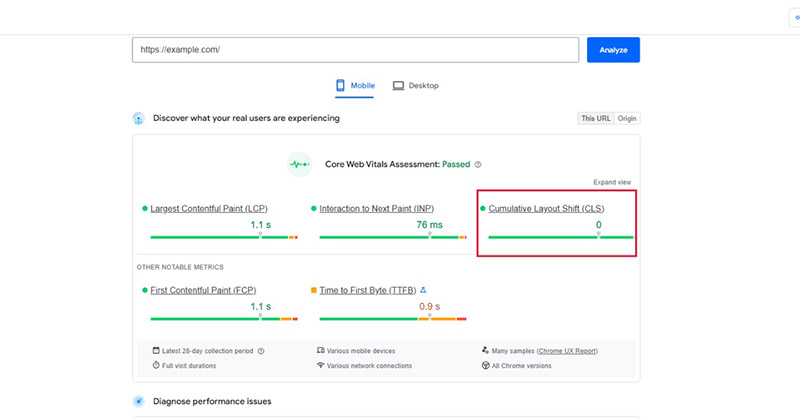Click the Analyze button
This screenshot has width=800, height=419.
(613, 50)
